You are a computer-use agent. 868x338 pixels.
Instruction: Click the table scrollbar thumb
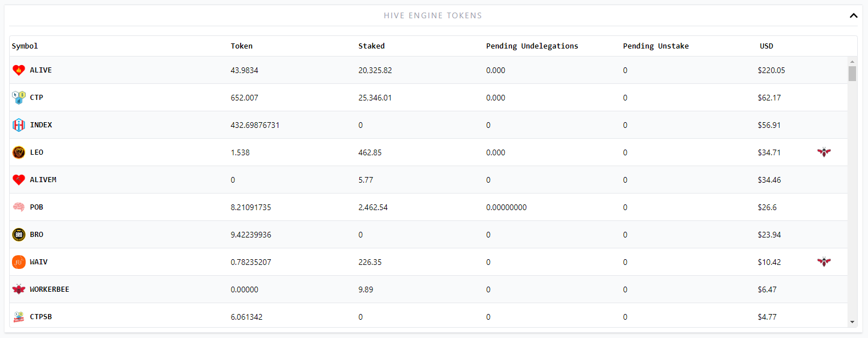pos(852,74)
